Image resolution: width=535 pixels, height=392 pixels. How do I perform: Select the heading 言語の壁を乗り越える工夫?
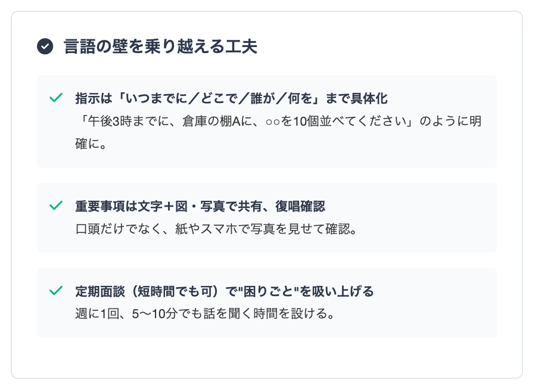point(160,46)
